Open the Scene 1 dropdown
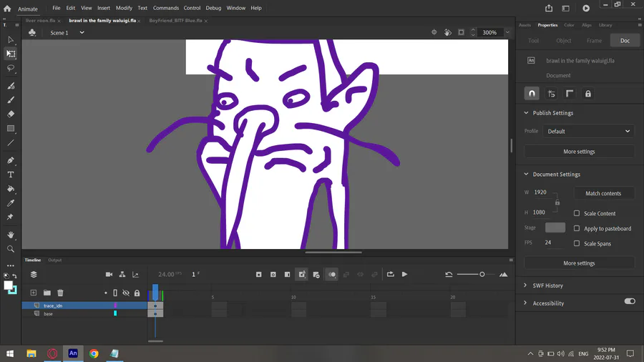 [82, 32]
